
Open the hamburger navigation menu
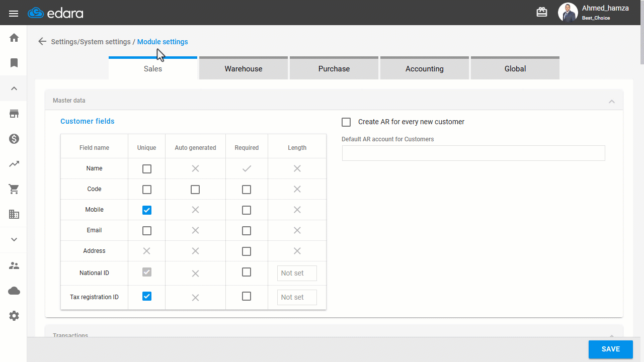(x=14, y=14)
